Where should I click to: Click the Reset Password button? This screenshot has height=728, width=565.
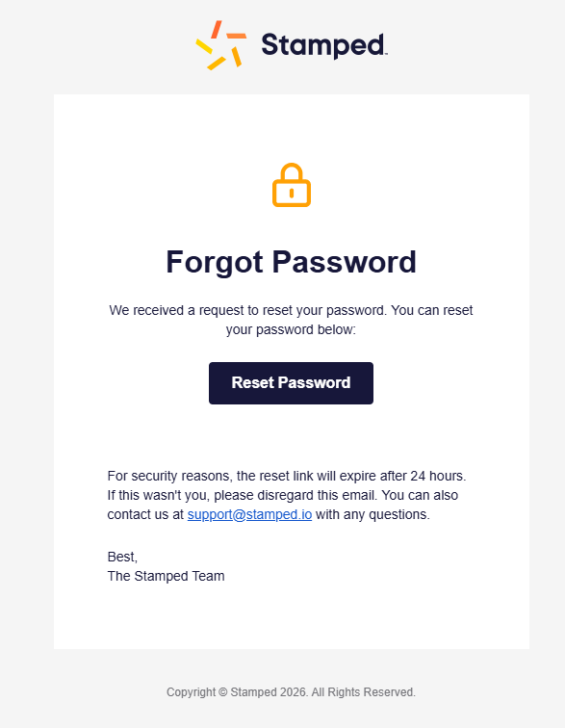pos(291,383)
